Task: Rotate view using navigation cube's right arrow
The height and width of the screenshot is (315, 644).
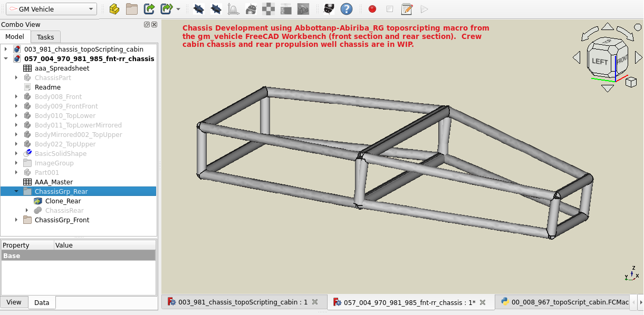Action: [638, 57]
